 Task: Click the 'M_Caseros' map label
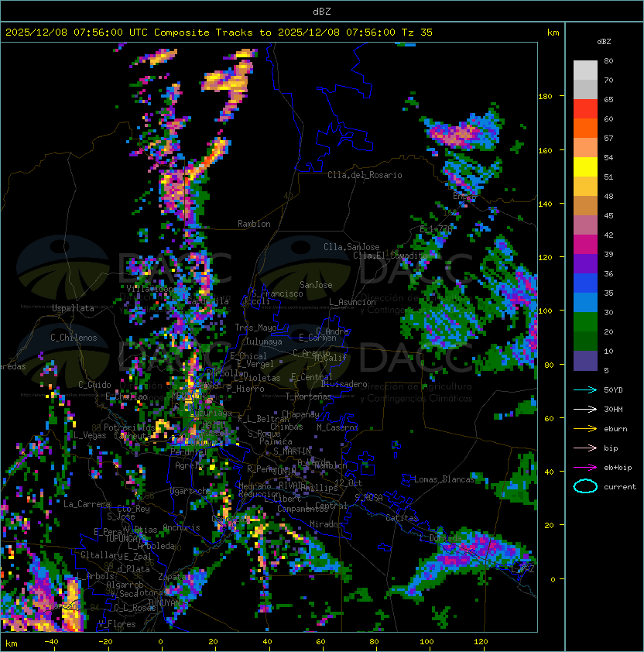[337, 427]
